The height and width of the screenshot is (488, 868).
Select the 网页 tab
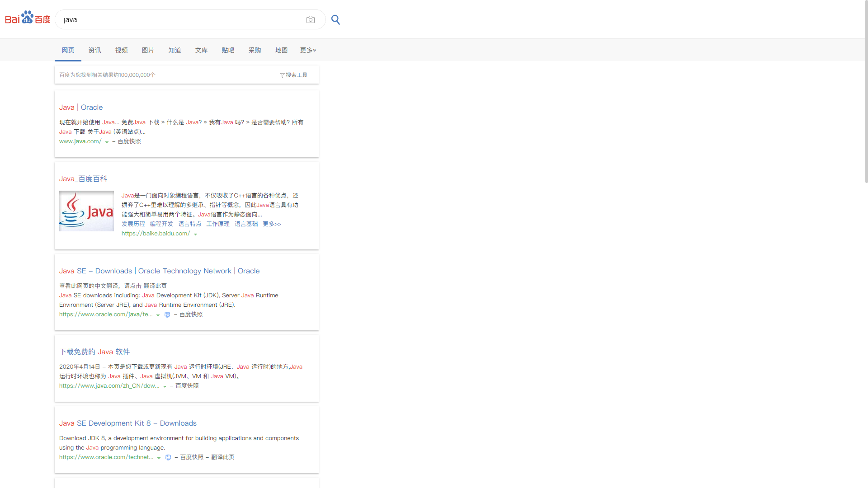click(x=68, y=50)
